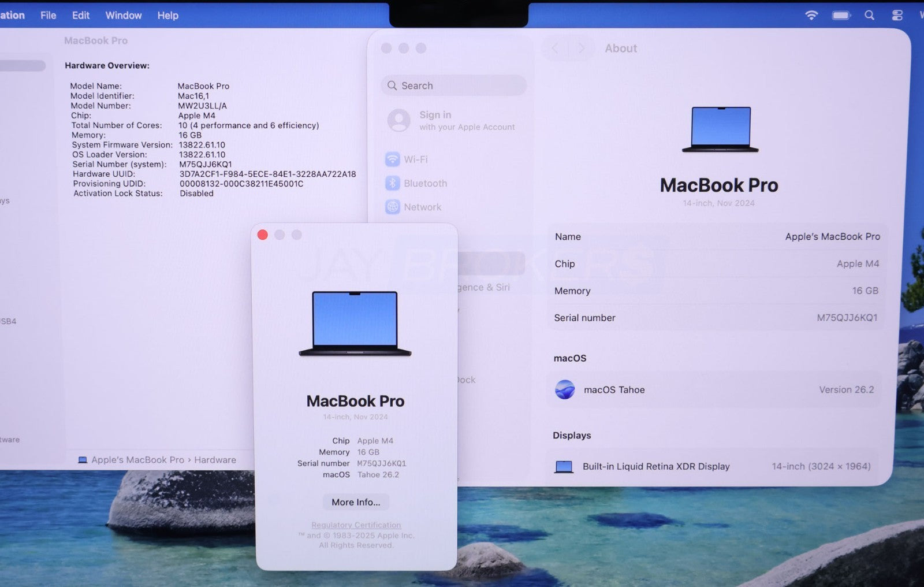
Task: Open the File menu
Action: click(x=49, y=16)
